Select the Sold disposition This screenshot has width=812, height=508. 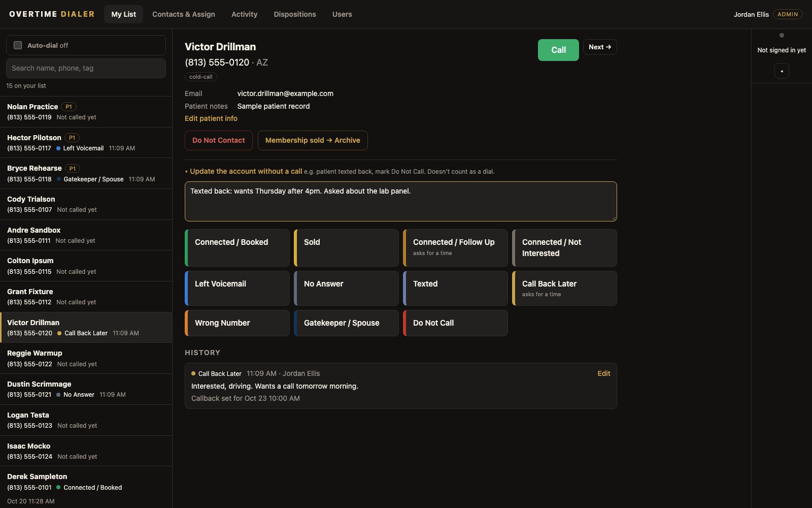tap(346, 248)
